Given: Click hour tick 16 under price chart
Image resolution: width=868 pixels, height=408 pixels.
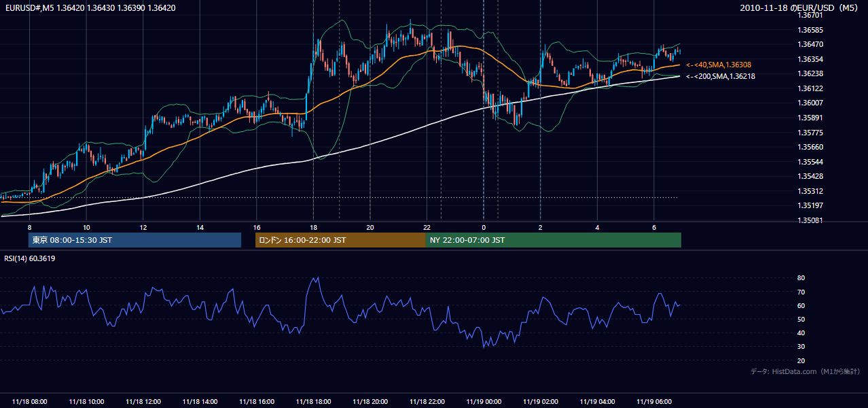Looking at the screenshot, I should pyautogui.click(x=256, y=227).
